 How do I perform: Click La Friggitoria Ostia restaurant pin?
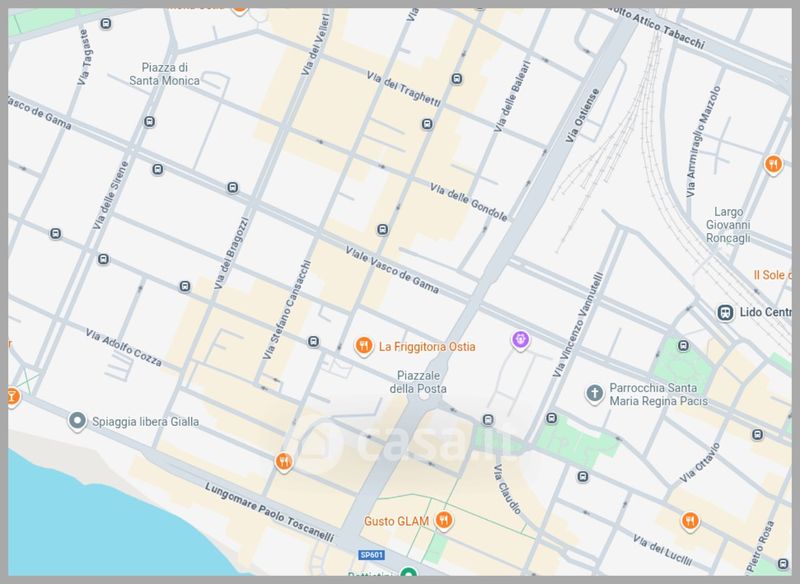(364, 346)
